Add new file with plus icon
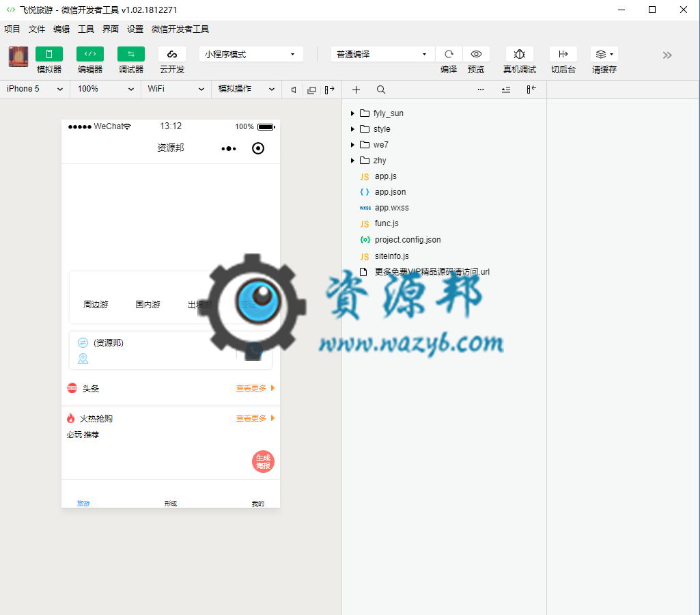Viewport: 700px width, 615px height. click(356, 90)
